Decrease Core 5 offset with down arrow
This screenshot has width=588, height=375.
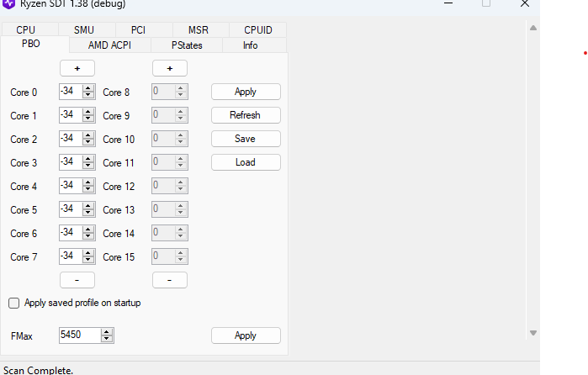tap(88, 214)
